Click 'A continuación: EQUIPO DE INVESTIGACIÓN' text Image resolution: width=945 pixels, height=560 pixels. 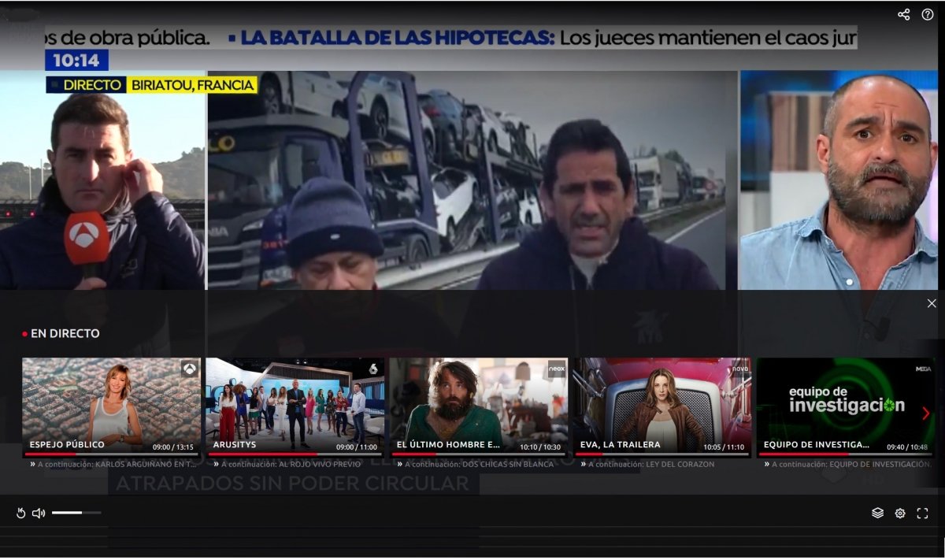pyautogui.click(x=852, y=465)
